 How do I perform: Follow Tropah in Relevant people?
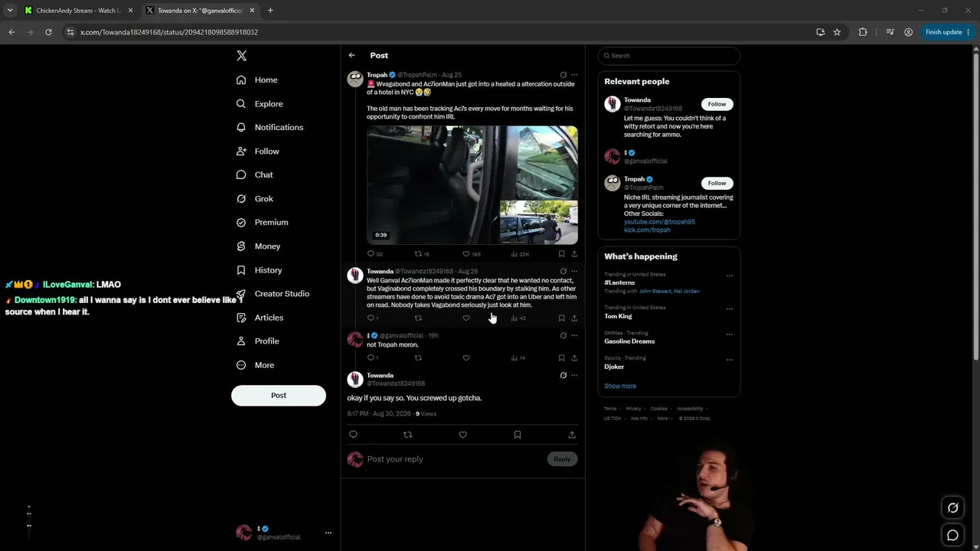click(717, 183)
